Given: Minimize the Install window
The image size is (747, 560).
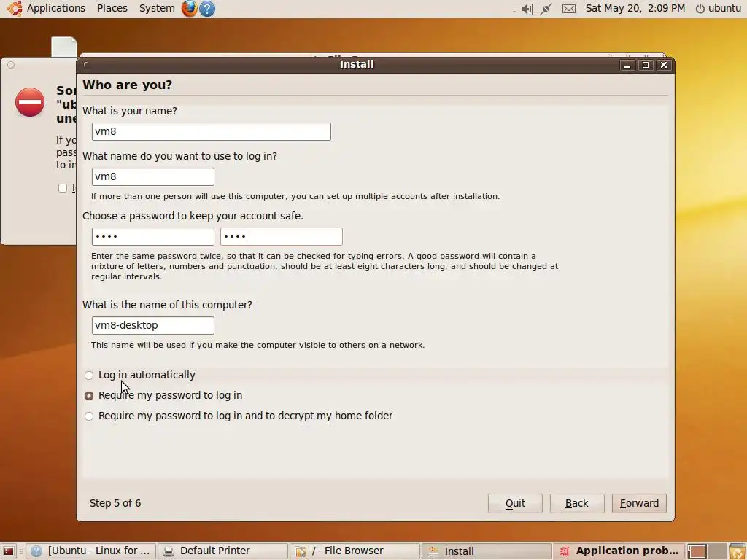Looking at the screenshot, I should click(x=627, y=65).
